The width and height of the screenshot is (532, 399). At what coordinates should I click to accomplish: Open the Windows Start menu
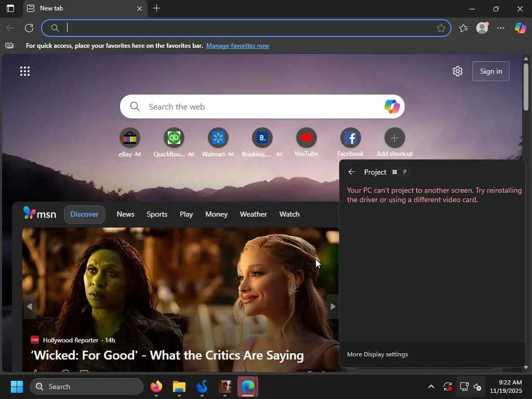point(17,387)
